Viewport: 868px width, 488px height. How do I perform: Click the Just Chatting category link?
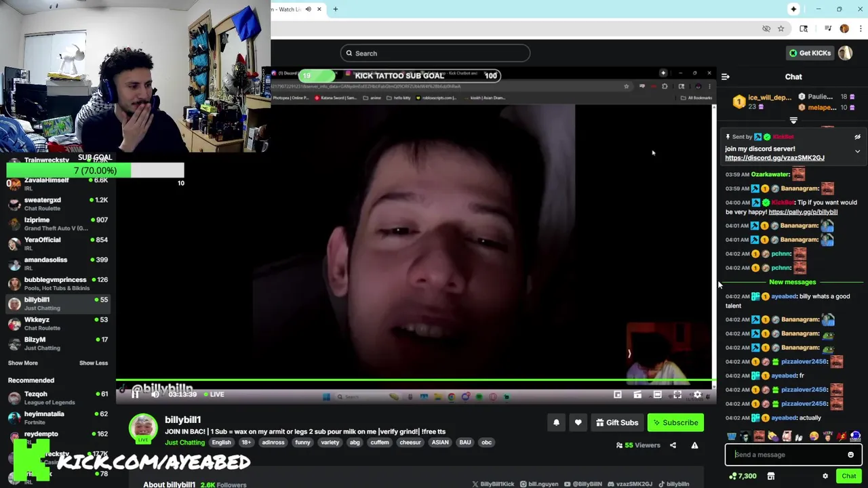pos(184,443)
